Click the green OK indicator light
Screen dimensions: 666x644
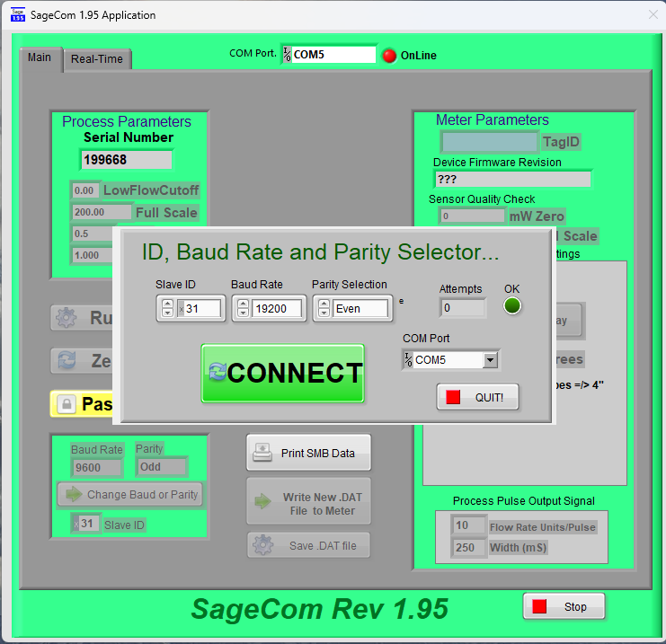pos(511,306)
